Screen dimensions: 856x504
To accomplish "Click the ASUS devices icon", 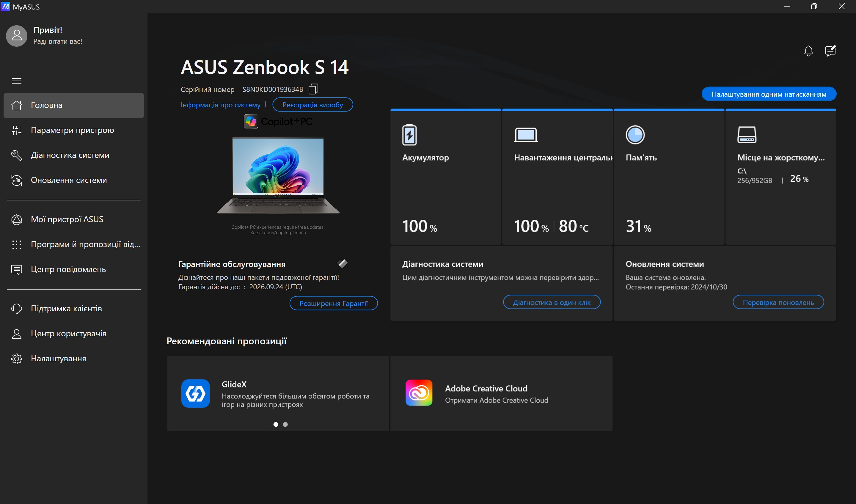I will pos(17,219).
